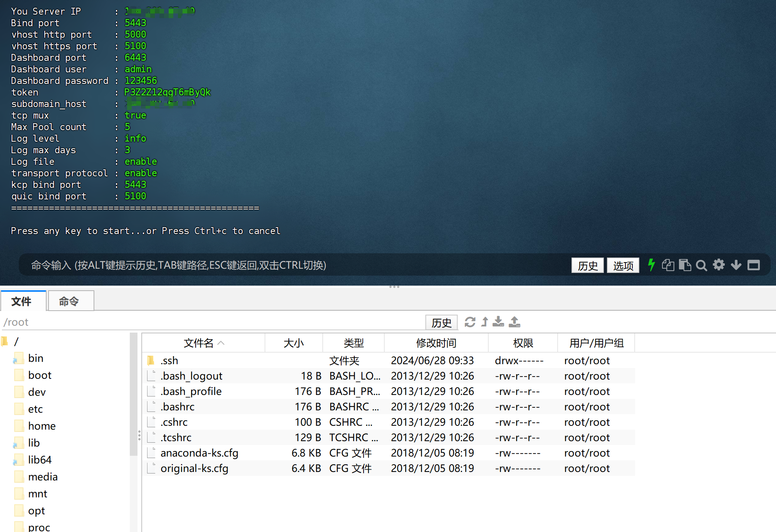Click the file download icon in the file panel
The width and height of the screenshot is (776, 532).
point(498,322)
